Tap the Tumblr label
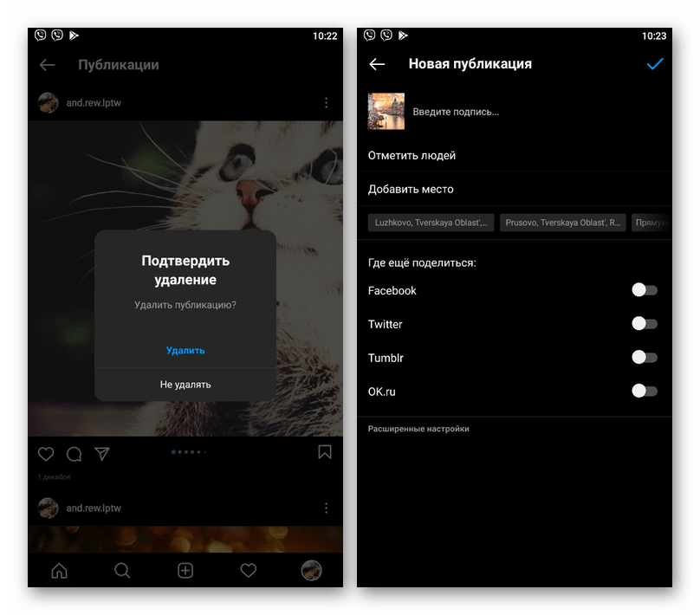This screenshot has width=700, height=615. coord(386,358)
